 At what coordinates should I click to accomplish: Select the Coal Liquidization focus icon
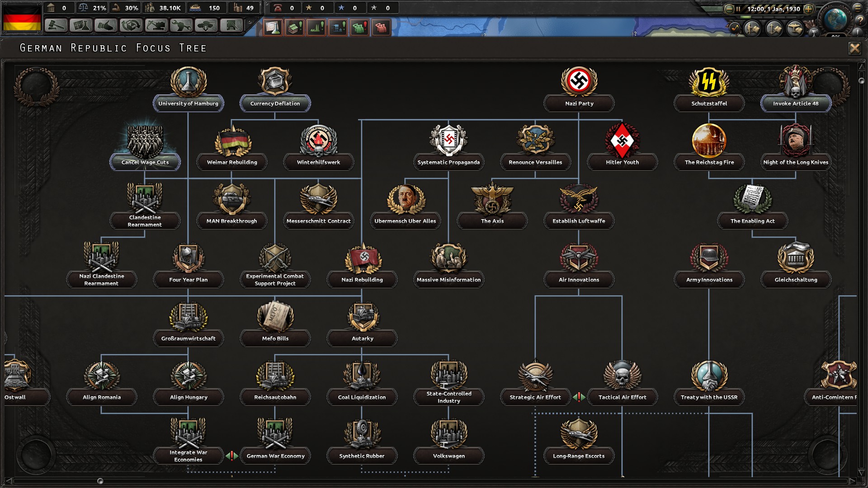click(x=362, y=375)
